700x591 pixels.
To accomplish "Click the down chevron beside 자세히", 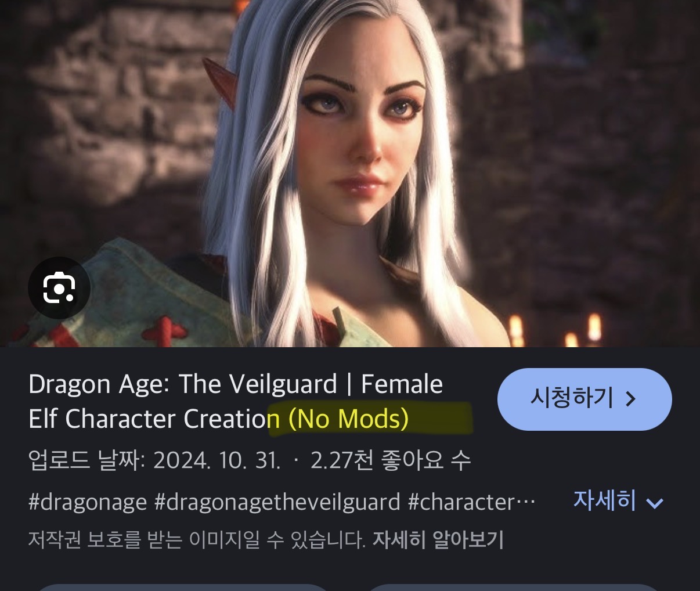I will (x=655, y=503).
